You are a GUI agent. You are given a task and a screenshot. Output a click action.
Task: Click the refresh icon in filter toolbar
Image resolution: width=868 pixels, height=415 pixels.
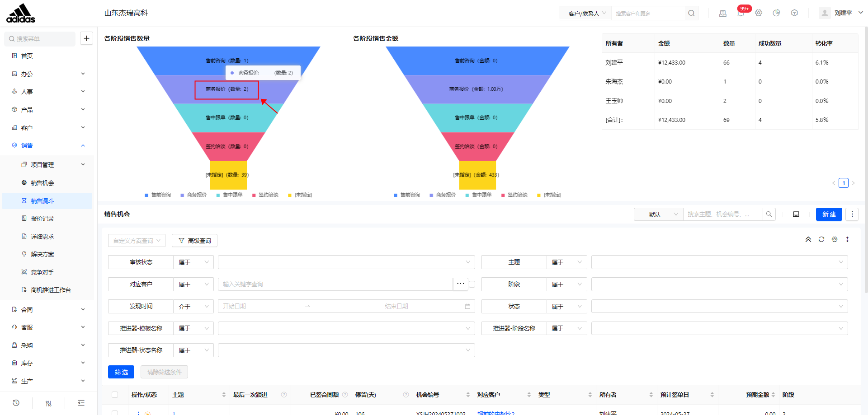click(x=821, y=239)
